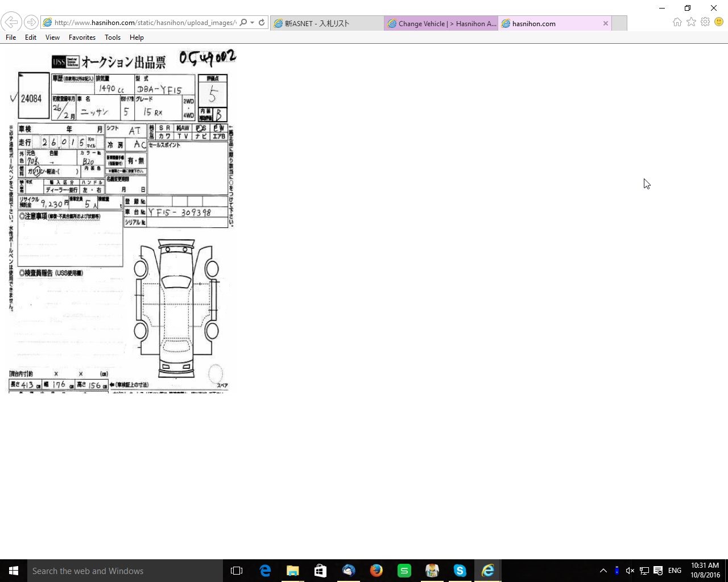Switch to the Change Vehicle tab
This screenshot has width=728, height=582.
[441, 23]
